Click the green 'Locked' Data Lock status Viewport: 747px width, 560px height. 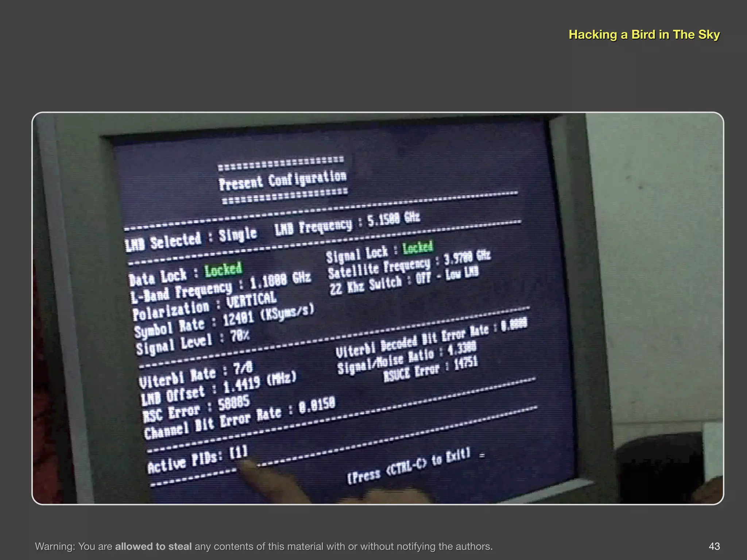(223, 269)
